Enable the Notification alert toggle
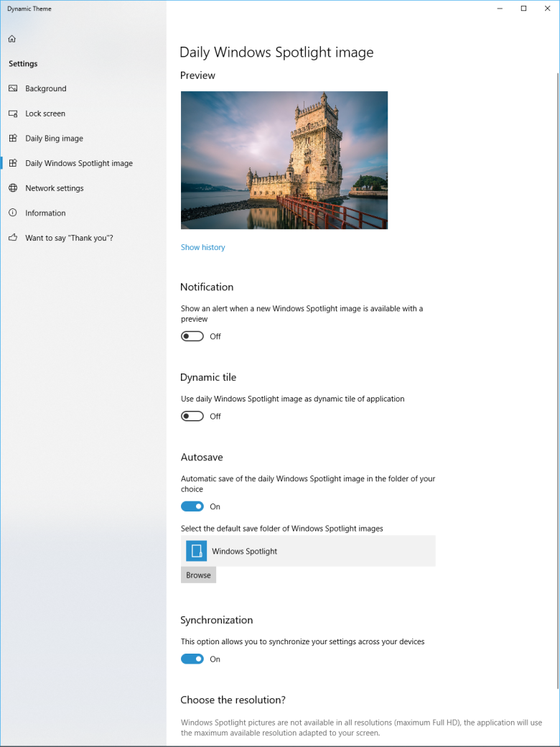This screenshot has height=747, width=560. [x=192, y=336]
